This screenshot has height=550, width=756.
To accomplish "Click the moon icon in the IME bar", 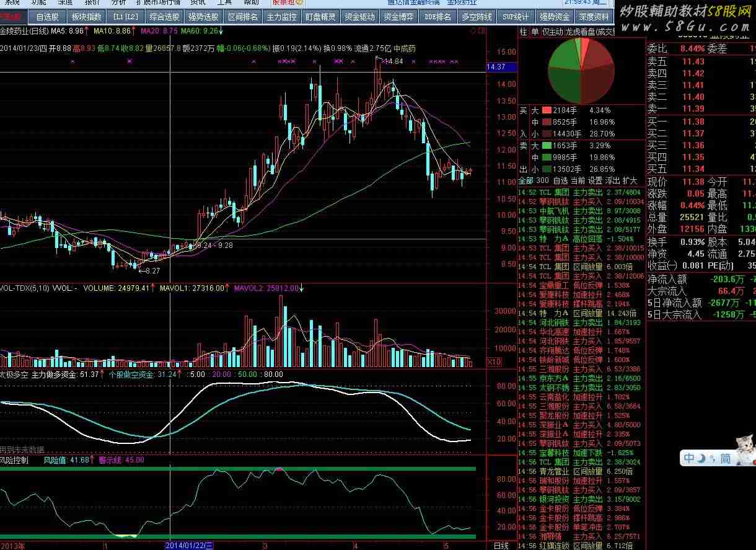I will [703, 458].
